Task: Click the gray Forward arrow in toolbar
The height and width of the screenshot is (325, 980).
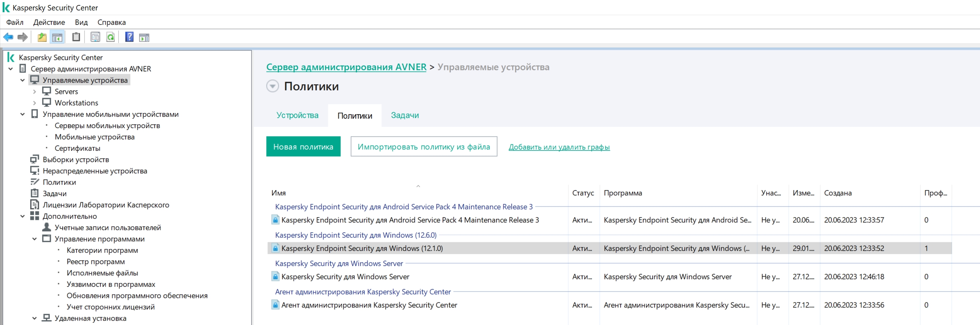Action: [x=22, y=37]
